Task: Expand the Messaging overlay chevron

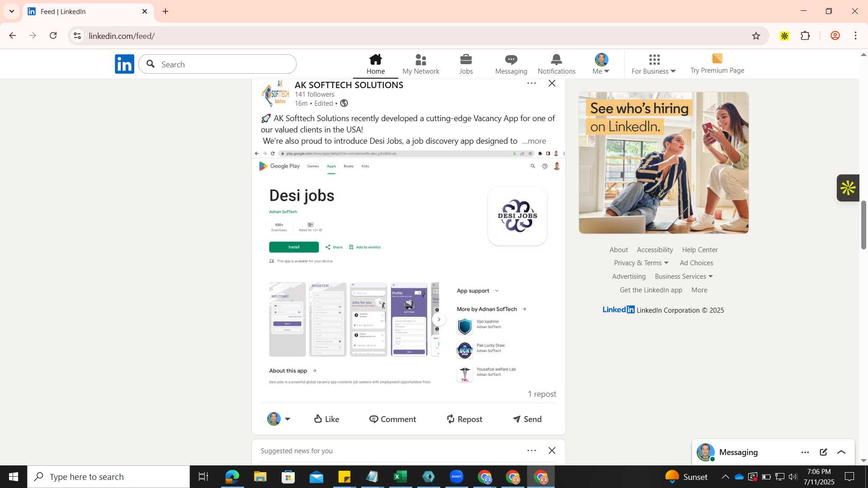Action: point(841,452)
